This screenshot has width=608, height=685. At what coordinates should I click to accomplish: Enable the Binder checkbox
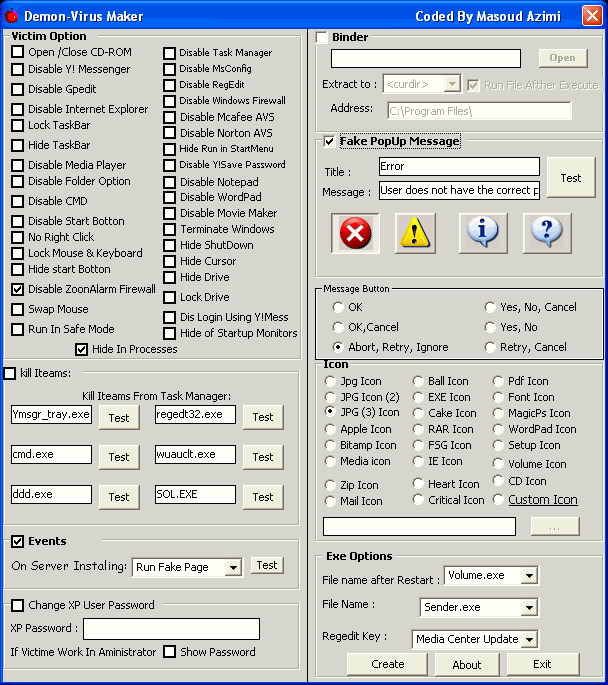pyautogui.click(x=322, y=38)
